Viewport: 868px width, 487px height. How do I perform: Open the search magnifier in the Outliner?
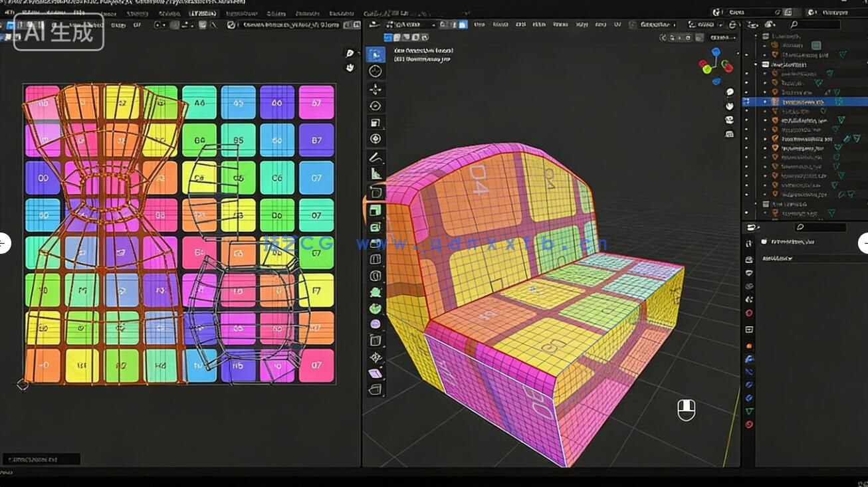click(x=794, y=23)
